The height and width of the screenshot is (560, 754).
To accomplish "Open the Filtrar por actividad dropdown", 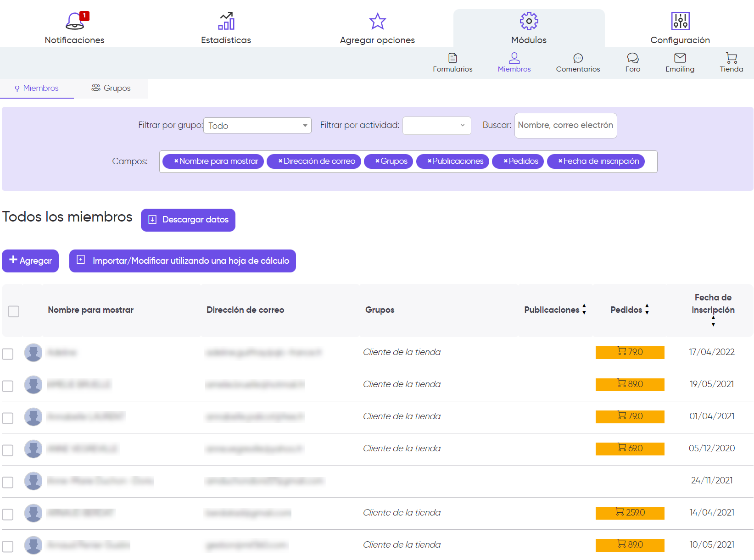I will point(437,126).
